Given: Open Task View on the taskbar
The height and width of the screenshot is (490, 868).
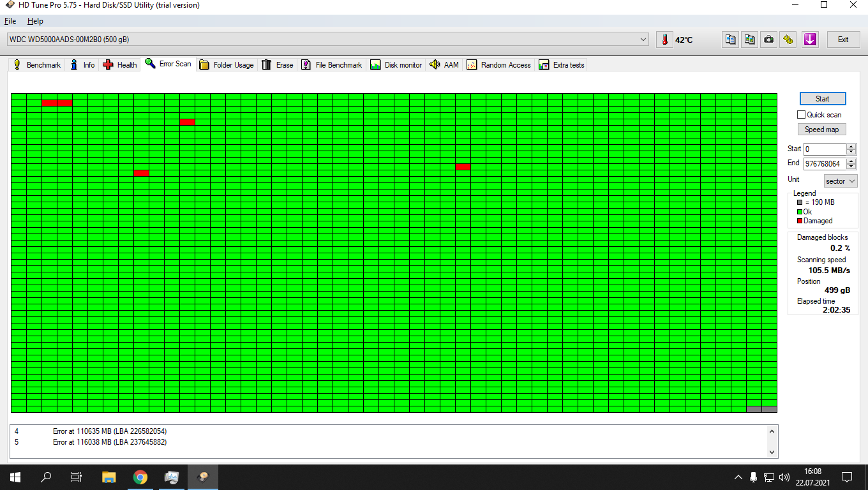Looking at the screenshot, I should (x=77, y=477).
